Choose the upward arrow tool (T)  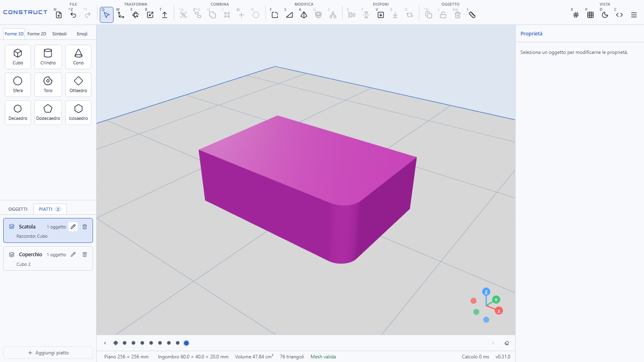pyautogui.click(x=165, y=15)
